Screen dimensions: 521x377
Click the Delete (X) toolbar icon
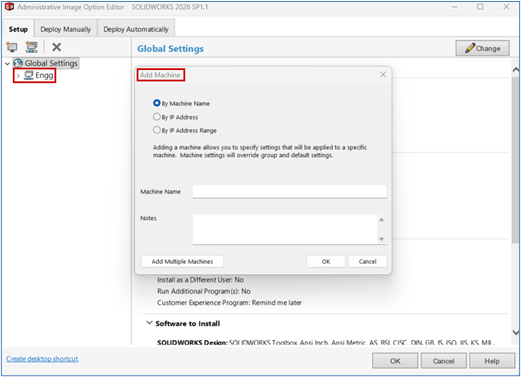(56, 47)
